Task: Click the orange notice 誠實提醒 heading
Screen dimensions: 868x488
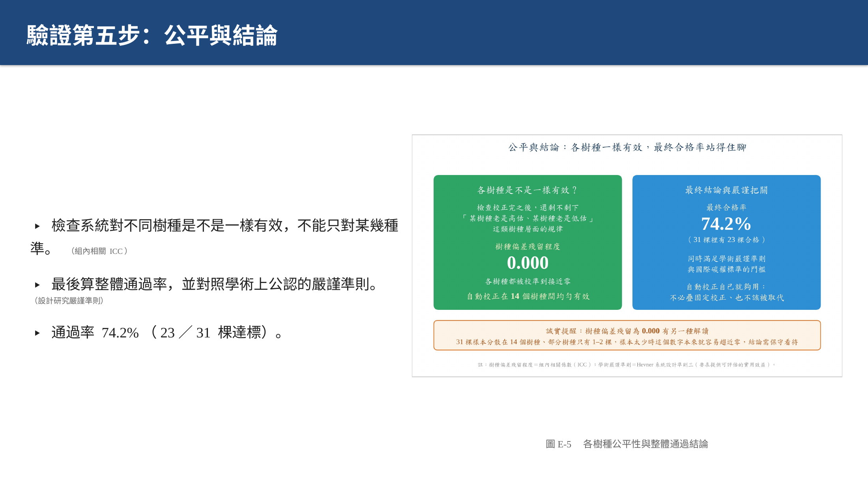Action: click(x=627, y=331)
